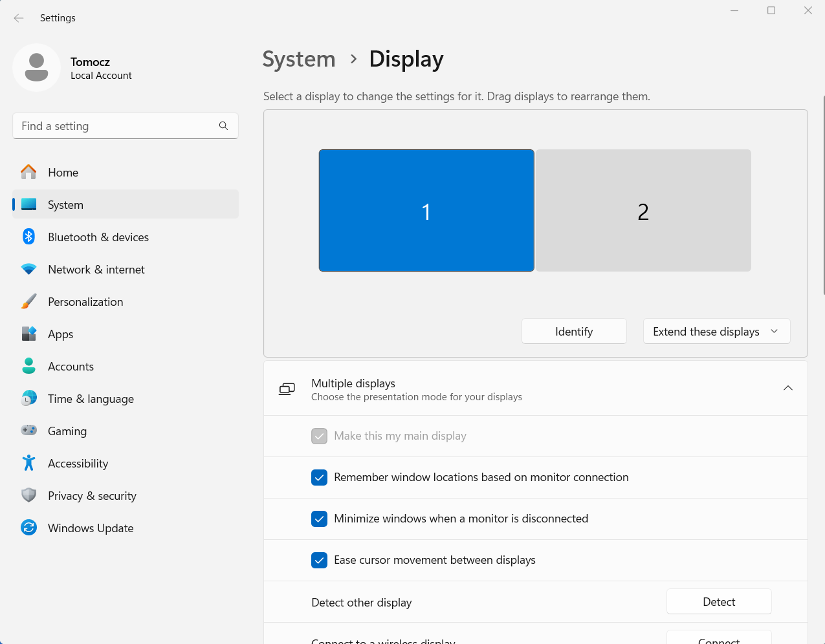
Task: Click the back arrow in title bar
Action: click(19, 18)
